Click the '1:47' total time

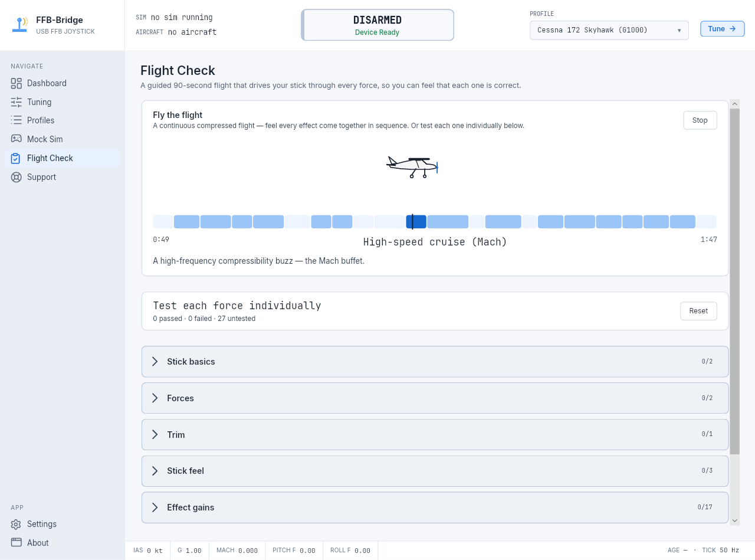(709, 240)
